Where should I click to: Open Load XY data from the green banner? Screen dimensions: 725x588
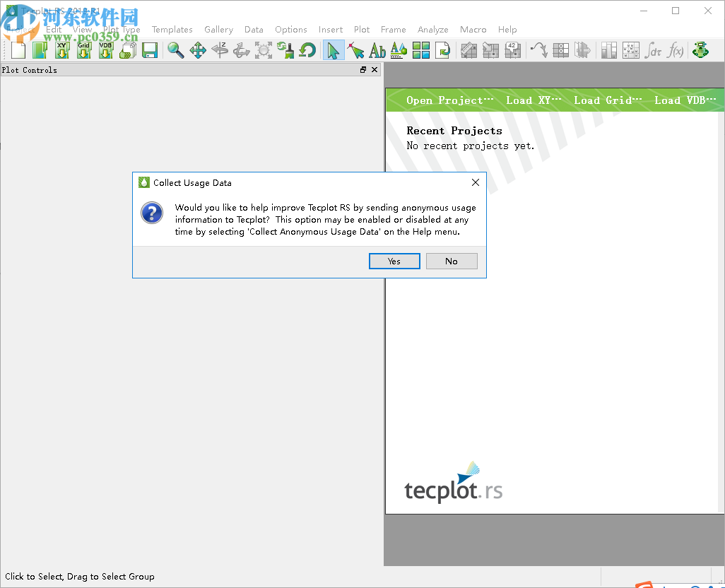click(x=534, y=100)
